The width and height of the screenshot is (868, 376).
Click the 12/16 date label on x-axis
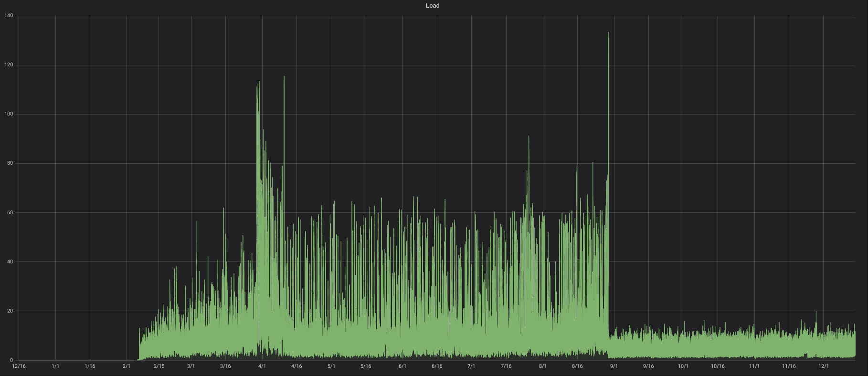point(19,366)
